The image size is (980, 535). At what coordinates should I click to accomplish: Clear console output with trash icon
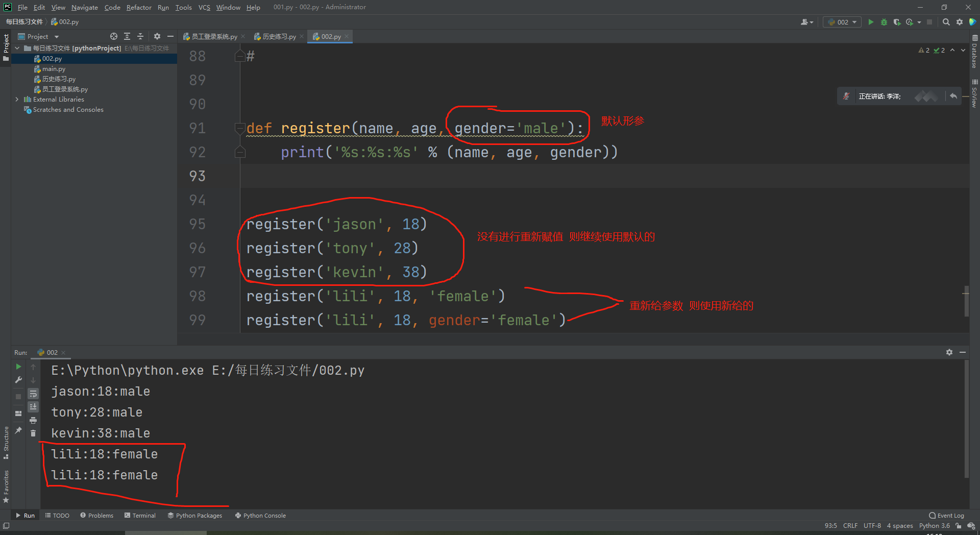click(33, 433)
